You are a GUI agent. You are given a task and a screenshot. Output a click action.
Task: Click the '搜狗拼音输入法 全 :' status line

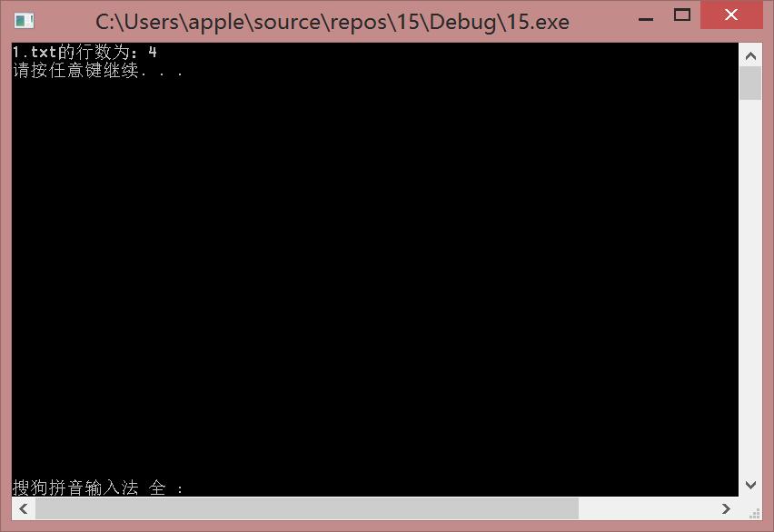tap(98, 488)
